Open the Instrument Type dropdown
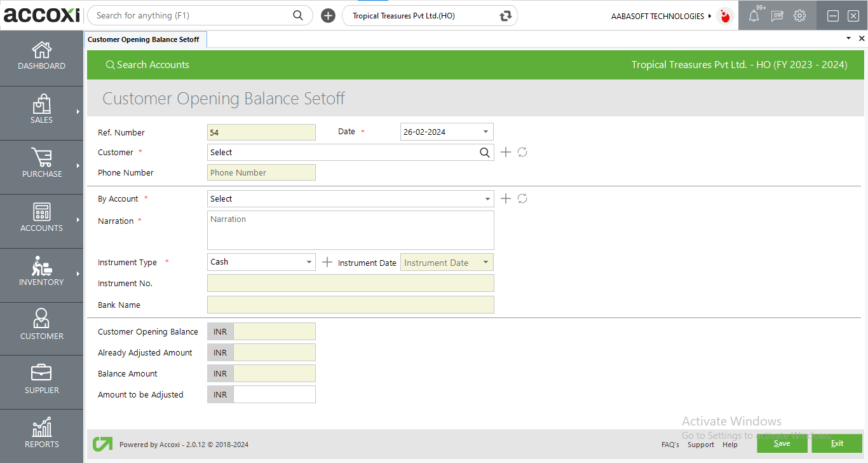This screenshot has height=463, width=868. 308,262
